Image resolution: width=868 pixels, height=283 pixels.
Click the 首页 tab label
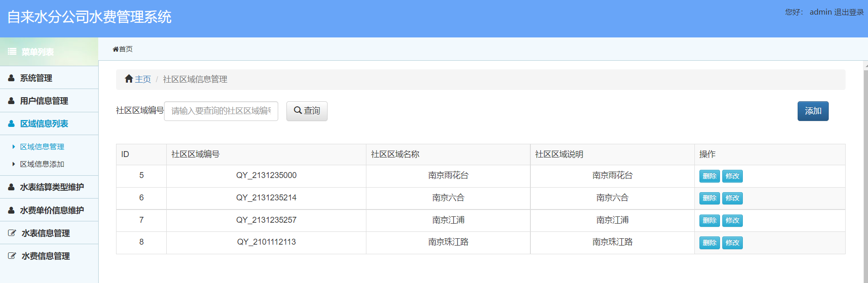click(126, 49)
